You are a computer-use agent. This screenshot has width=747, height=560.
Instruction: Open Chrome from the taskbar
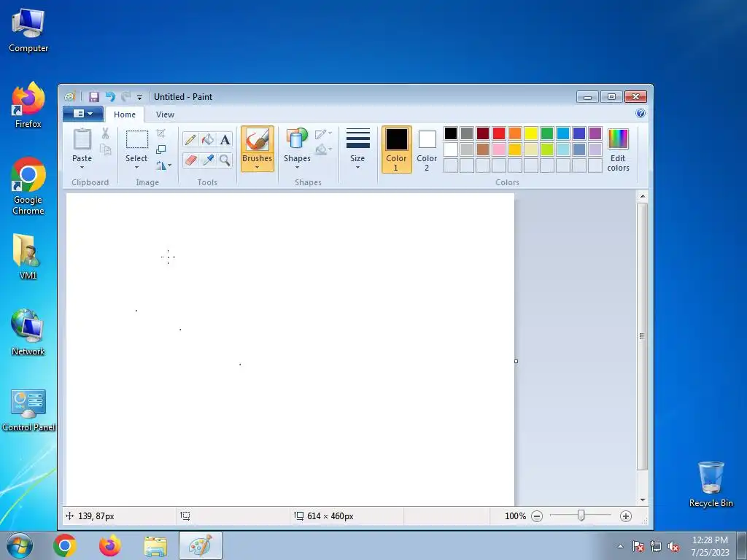click(65, 545)
